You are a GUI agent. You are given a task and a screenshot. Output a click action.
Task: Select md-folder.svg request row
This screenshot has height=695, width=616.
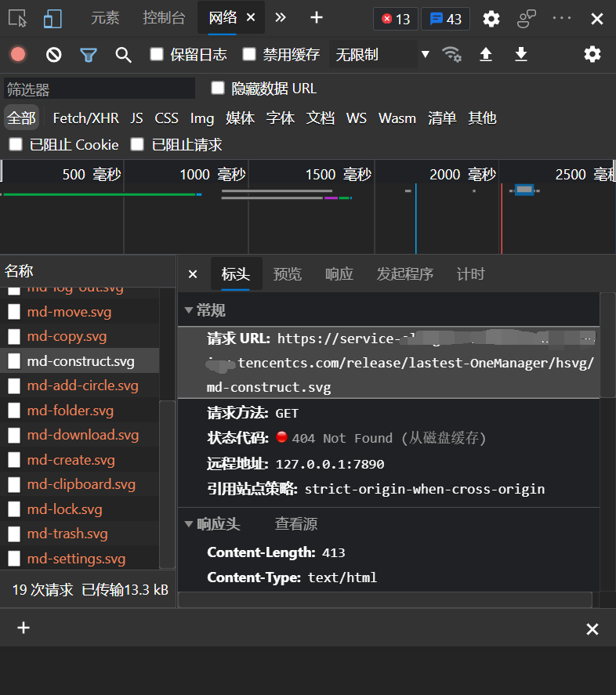coord(80,411)
